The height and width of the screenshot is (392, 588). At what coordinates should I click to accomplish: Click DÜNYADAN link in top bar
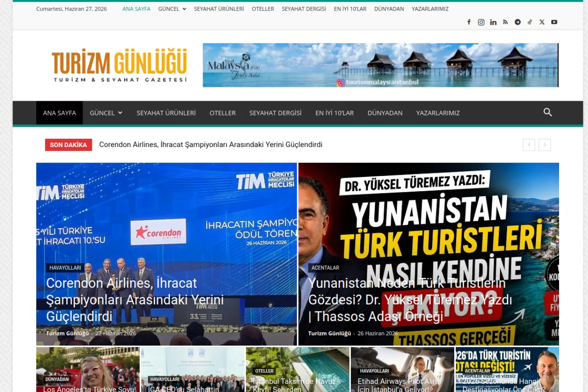[x=389, y=9]
